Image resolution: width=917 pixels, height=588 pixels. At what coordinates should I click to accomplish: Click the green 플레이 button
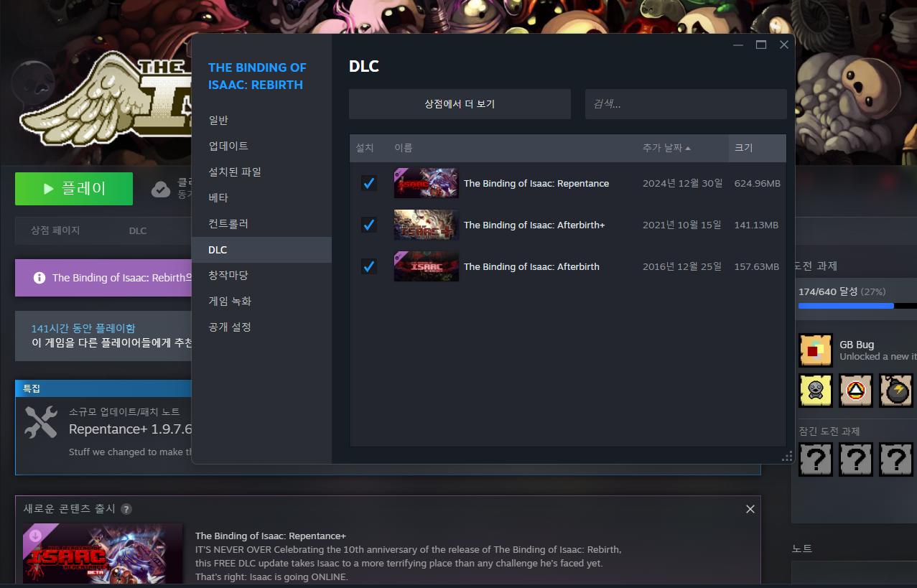pos(74,189)
